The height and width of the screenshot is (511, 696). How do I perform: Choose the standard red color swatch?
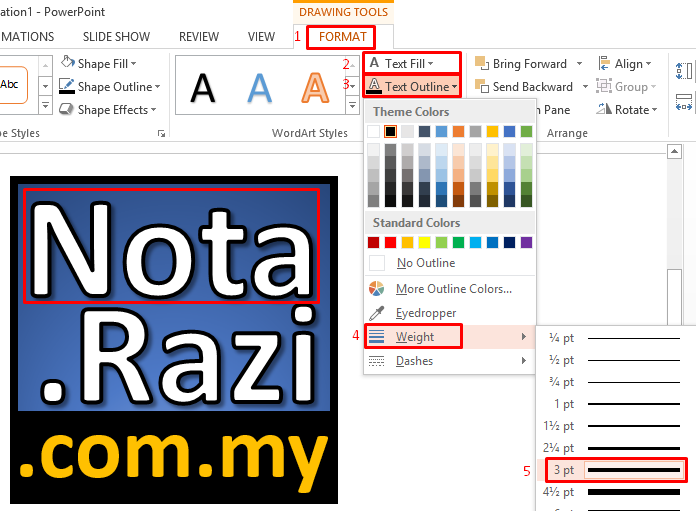(x=391, y=242)
